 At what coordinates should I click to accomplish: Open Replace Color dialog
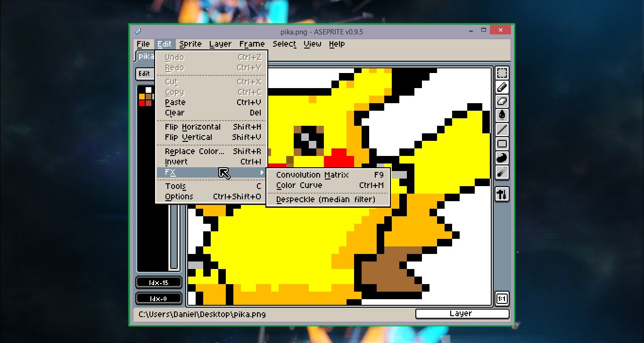(x=212, y=151)
